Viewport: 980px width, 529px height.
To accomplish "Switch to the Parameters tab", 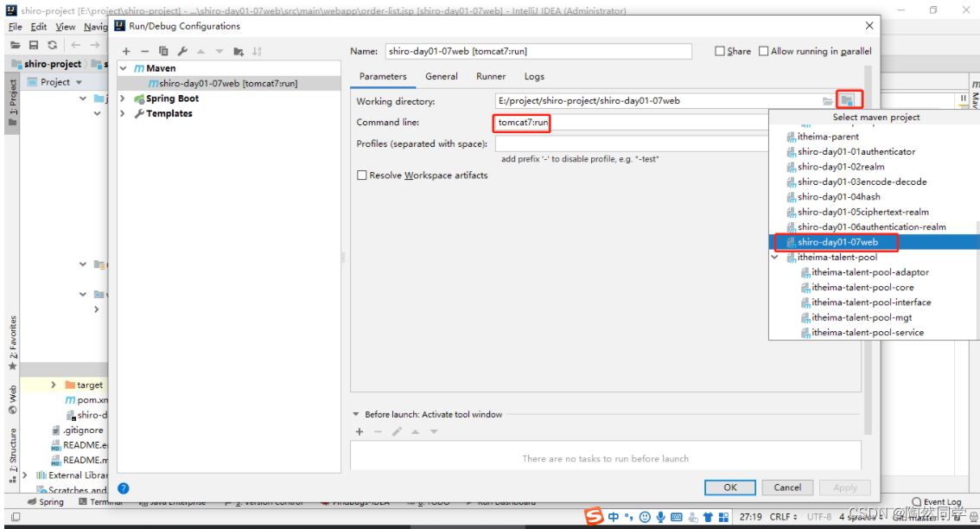I will 383,76.
